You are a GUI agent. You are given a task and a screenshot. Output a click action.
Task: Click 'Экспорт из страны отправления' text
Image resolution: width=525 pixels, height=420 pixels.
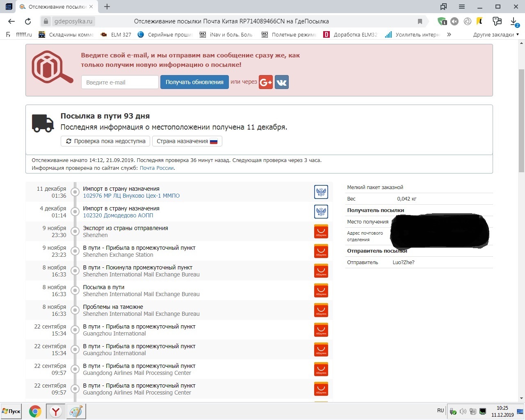126,228
